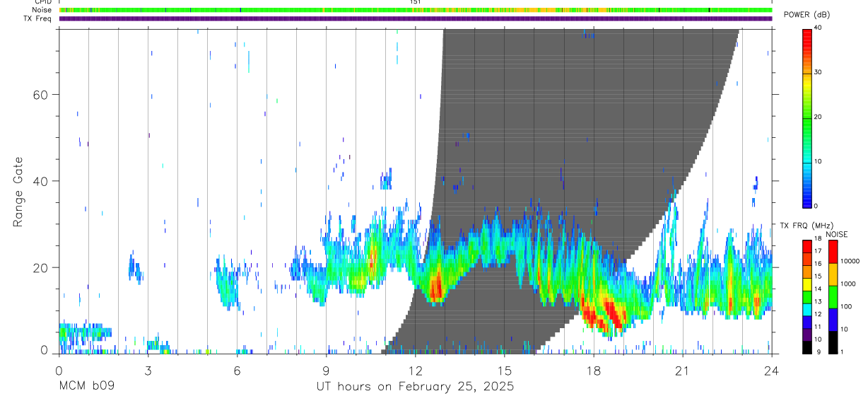The image size is (868, 401).
Task: Click the 9 tick on the UT hours axis
Action: (x=326, y=371)
